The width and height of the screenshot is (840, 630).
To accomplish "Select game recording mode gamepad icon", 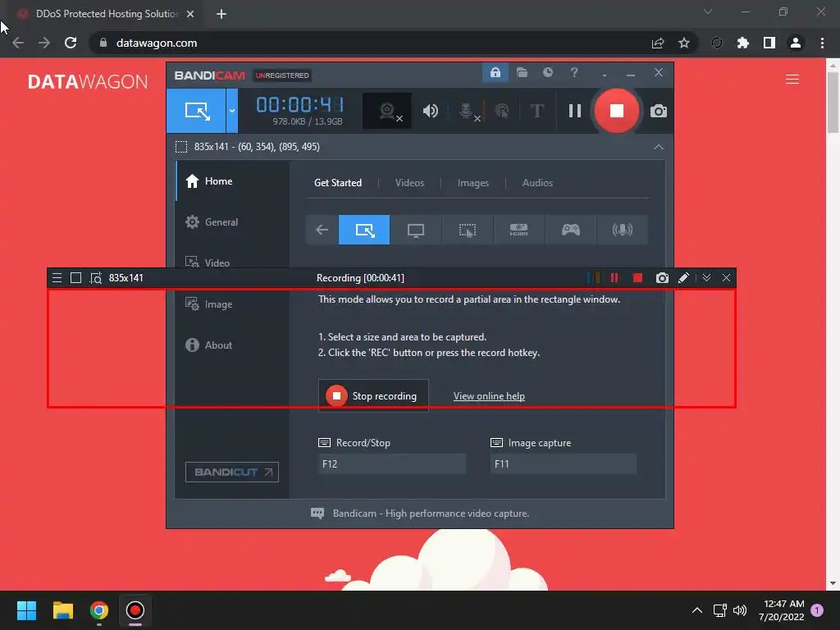I will tap(571, 230).
